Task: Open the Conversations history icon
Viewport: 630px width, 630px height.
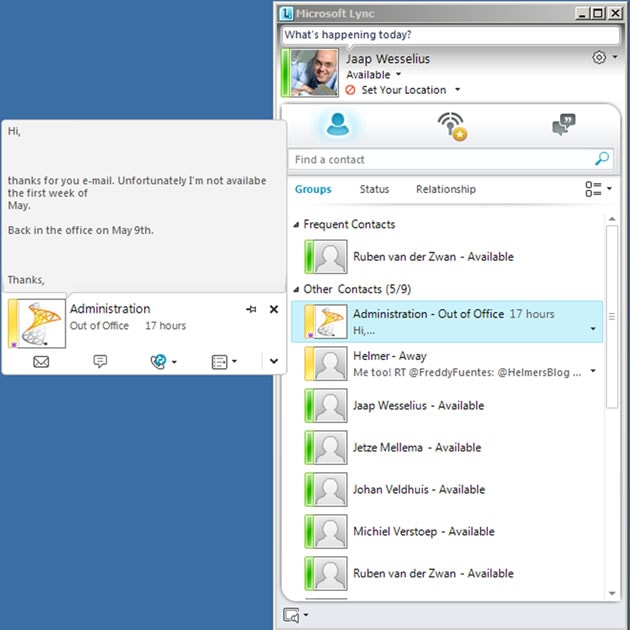Action: click(563, 124)
